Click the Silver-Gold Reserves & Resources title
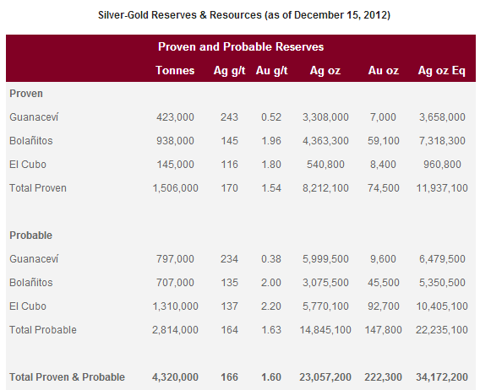The image size is (480, 390). pos(244,15)
